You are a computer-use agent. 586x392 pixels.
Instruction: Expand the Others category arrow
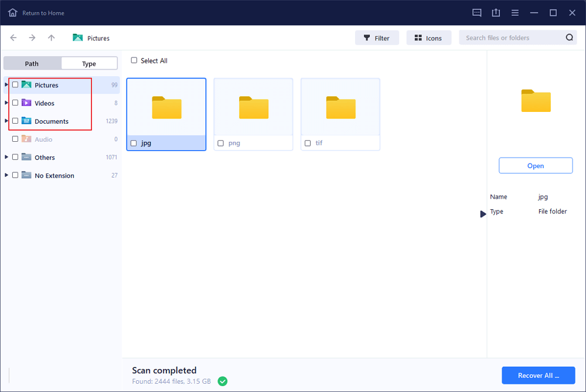point(6,157)
